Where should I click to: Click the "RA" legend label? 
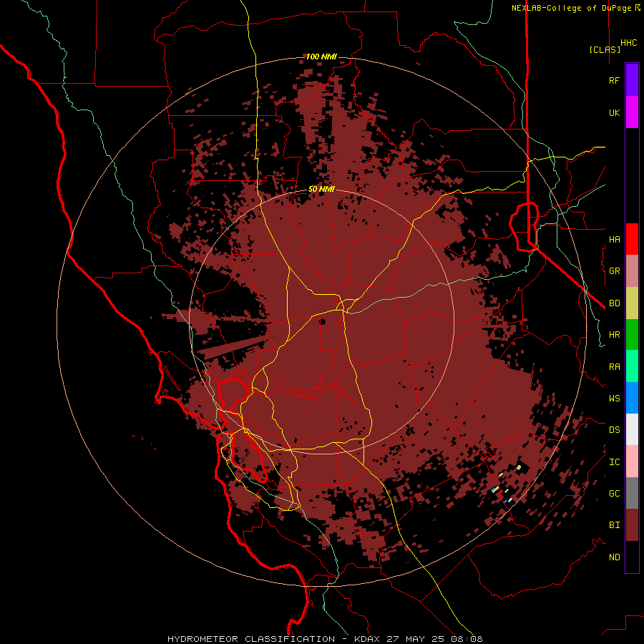pos(614,367)
